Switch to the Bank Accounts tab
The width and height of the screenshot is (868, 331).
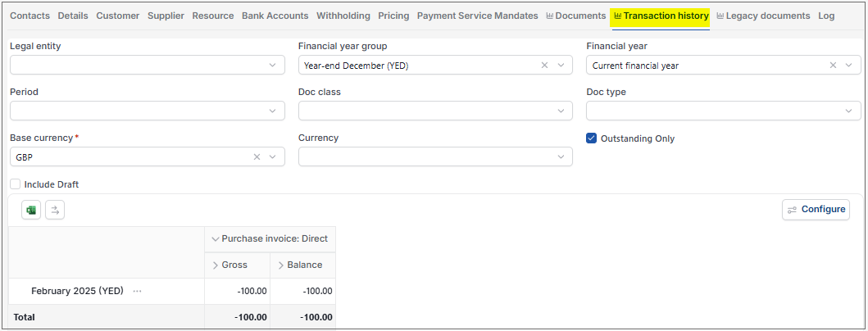[x=275, y=16]
